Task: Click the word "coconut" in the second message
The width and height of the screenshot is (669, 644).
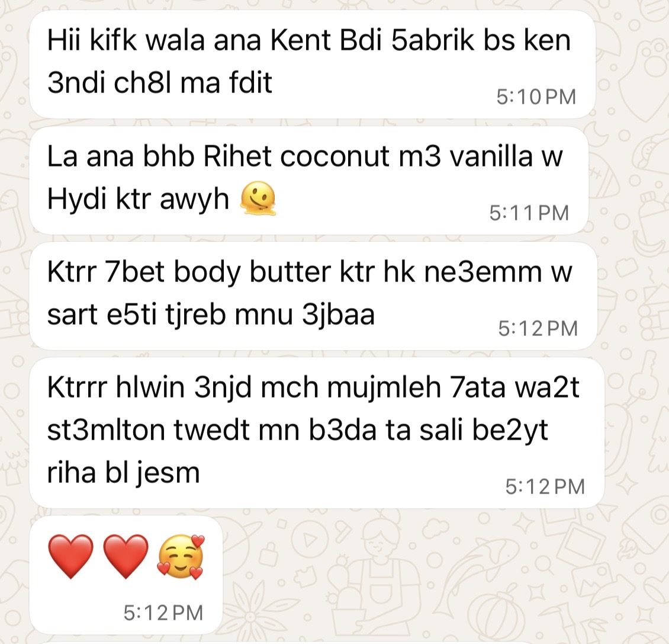Action: (335, 156)
